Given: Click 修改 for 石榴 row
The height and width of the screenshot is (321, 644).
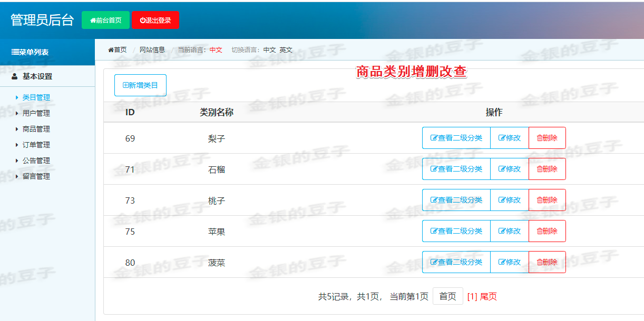Looking at the screenshot, I should 510,169.
